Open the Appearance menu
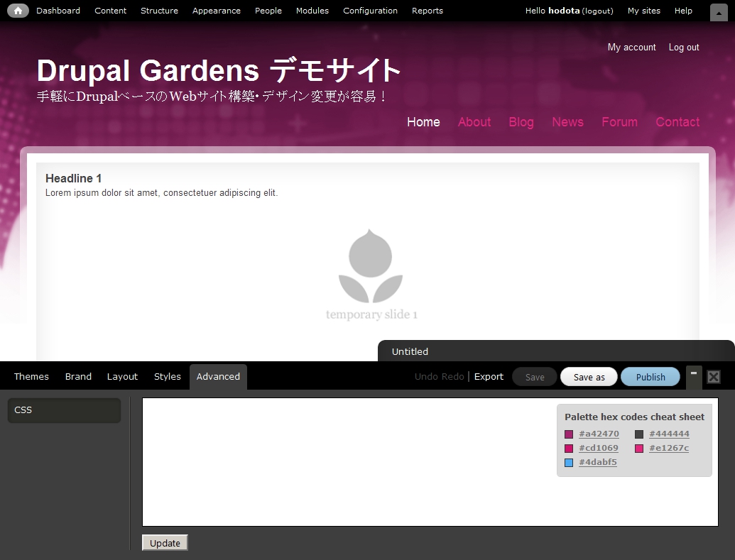735x560 pixels. coord(216,11)
